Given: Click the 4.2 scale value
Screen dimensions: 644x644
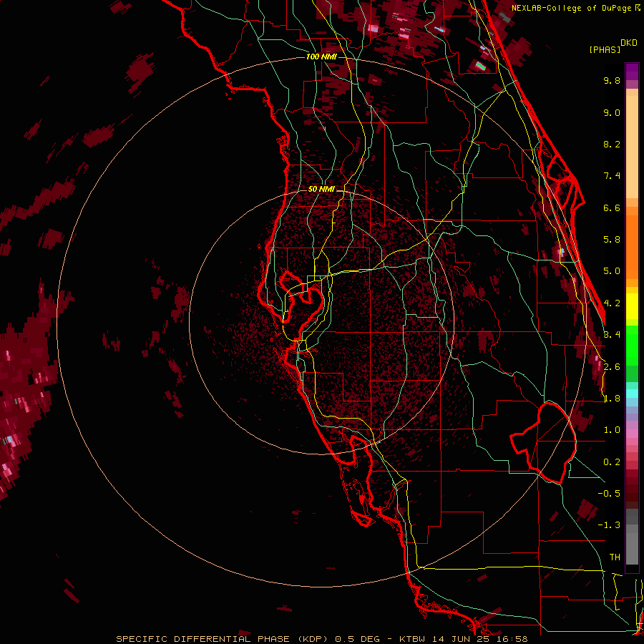Looking at the screenshot, I should (612, 303).
